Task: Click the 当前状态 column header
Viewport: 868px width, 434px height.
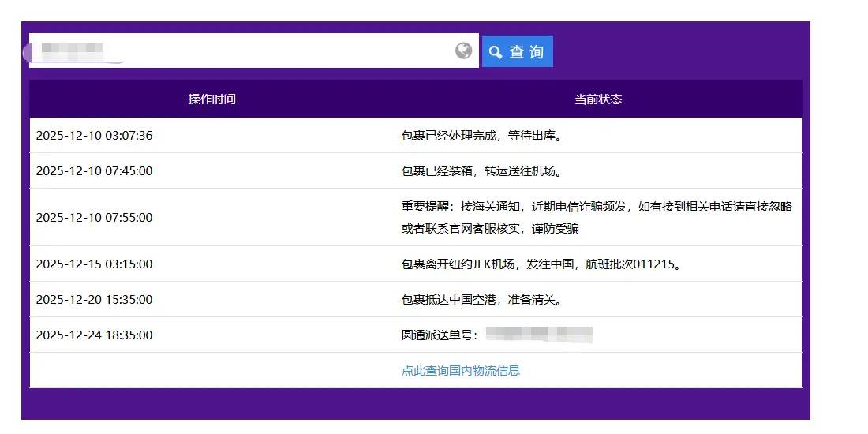Action: [x=598, y=99]
